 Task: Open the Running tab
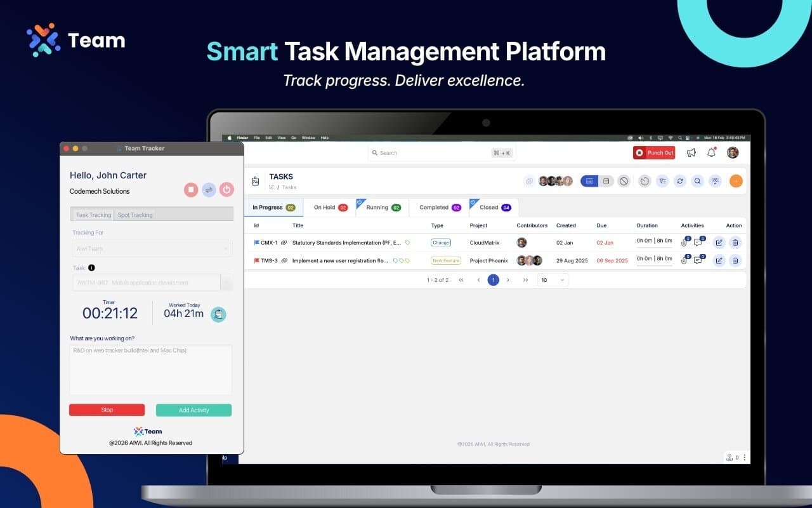click(x=383, y=208)
